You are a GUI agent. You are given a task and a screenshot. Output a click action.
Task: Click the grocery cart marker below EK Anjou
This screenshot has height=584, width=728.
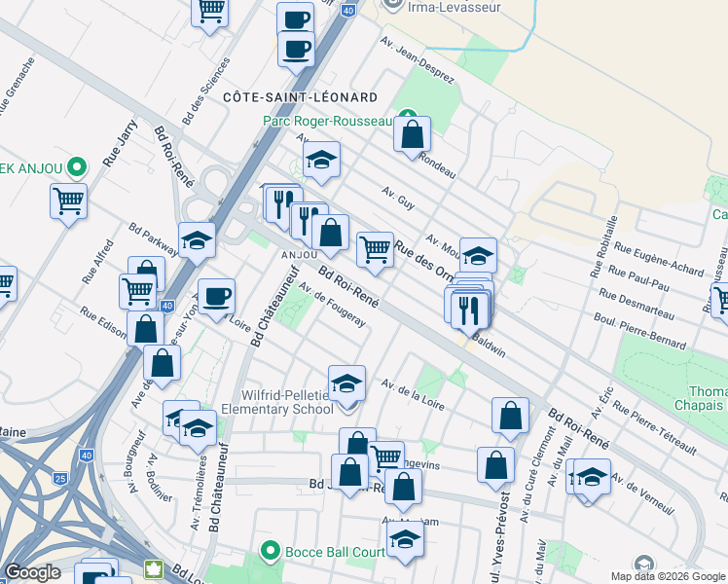(x=69, y=201)
